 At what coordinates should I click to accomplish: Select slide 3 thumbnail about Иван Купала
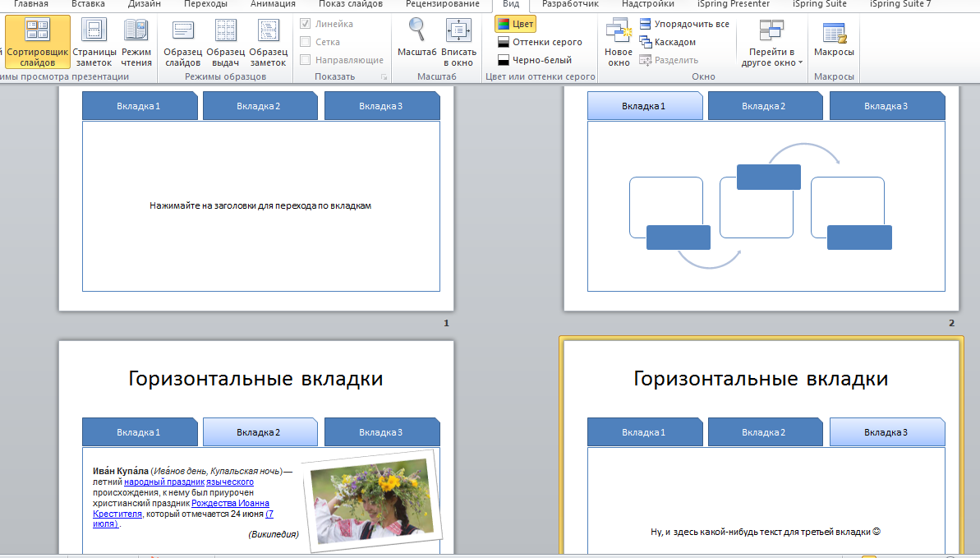click(256, 447)
